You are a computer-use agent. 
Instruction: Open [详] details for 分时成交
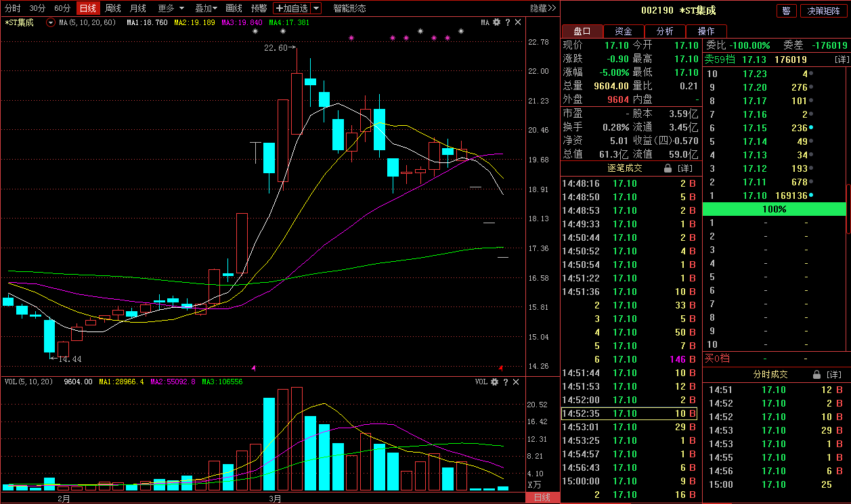coord(834,374)
